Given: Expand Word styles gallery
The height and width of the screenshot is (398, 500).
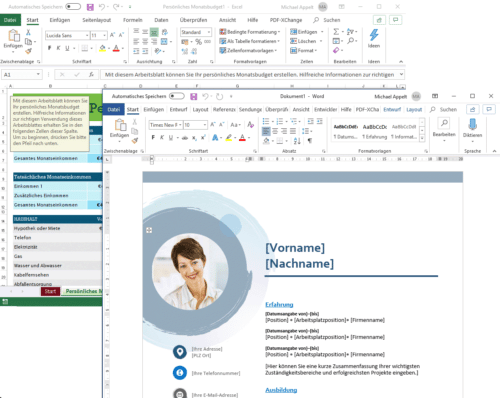Looking at the screenshot, I should click(x=422, y=138).
